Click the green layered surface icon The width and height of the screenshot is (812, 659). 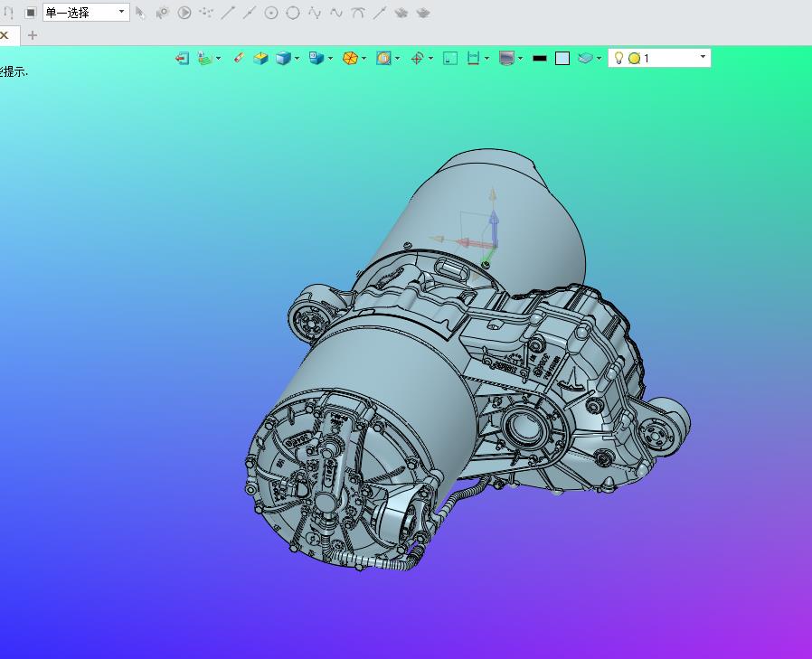[205, 58]
